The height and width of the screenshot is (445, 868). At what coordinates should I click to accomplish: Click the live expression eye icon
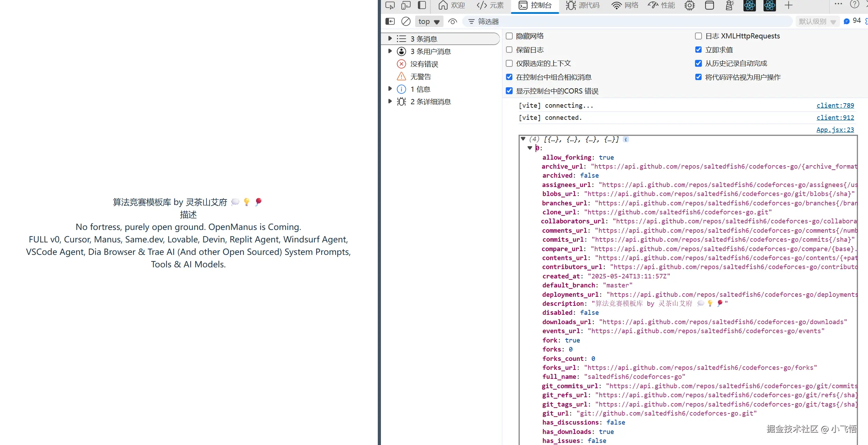click(453, 21)
